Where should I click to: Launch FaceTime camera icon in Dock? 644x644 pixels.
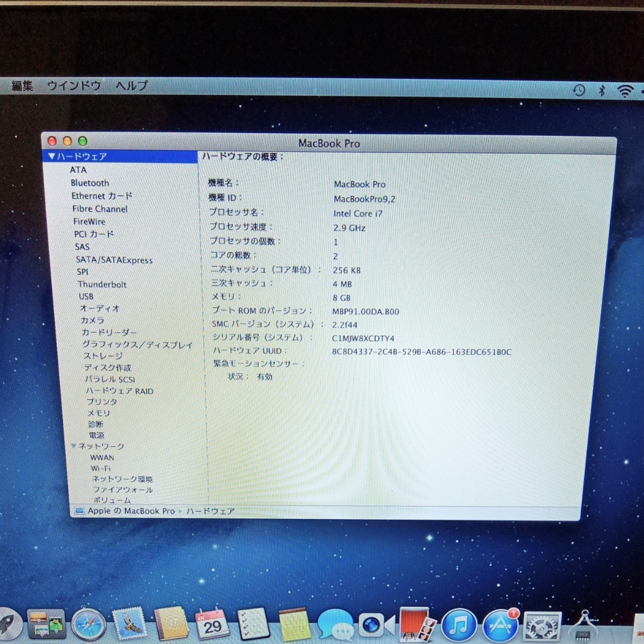(376, 626)
